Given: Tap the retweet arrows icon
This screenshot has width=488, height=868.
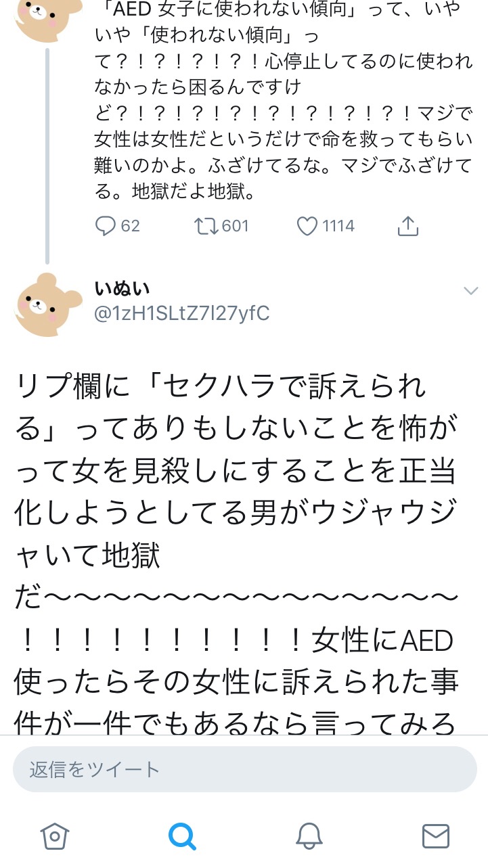Looking at the screenshot, I should pos(206,226).
